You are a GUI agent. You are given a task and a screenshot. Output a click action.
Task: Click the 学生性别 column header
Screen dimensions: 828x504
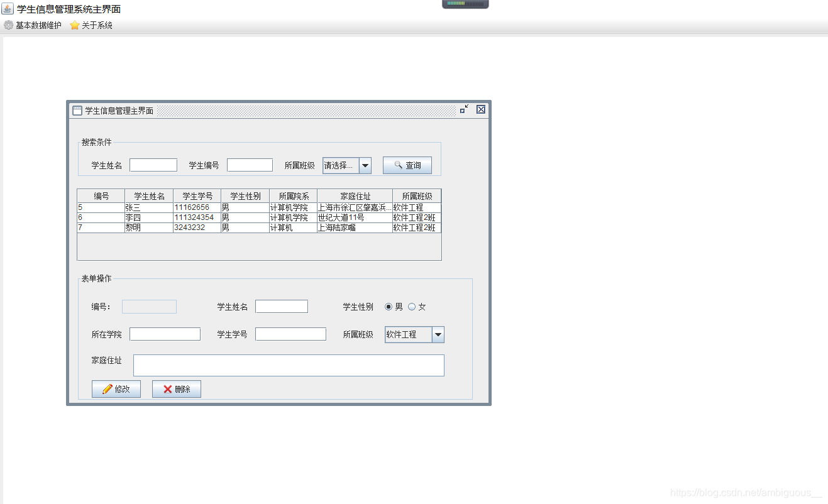(245, 196)
